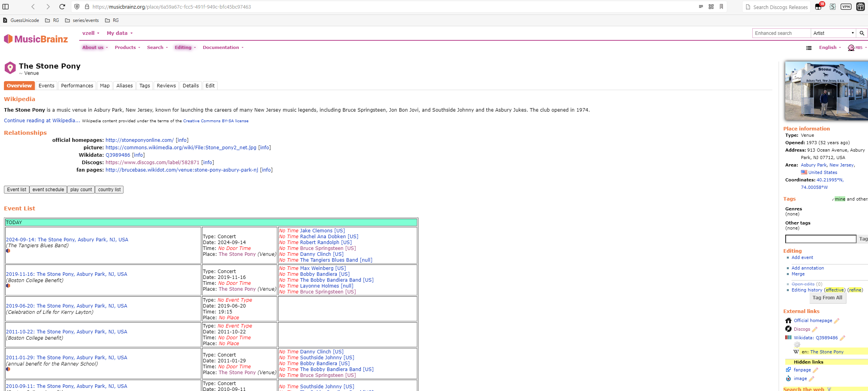
Task: Click the VPN icon in browser toolbar
Action: (846, 7)
